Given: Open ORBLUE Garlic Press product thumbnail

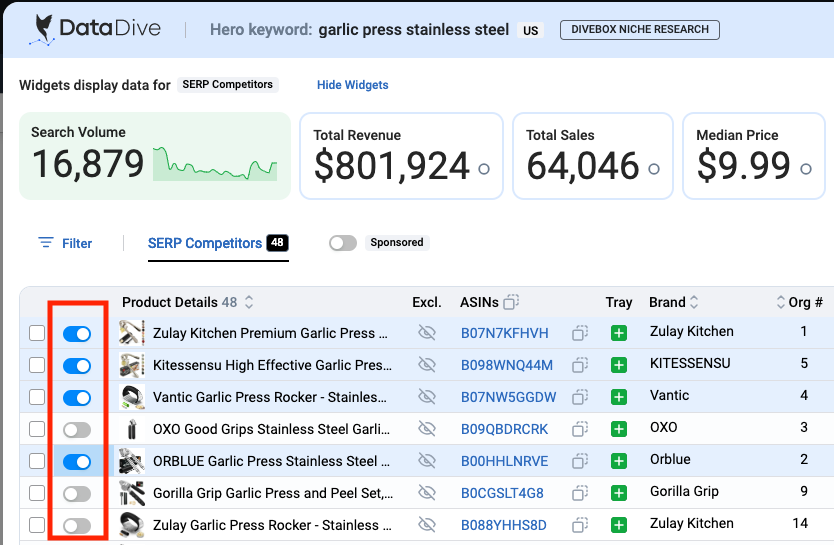Looking at the screenshot, I should [131, 460].
